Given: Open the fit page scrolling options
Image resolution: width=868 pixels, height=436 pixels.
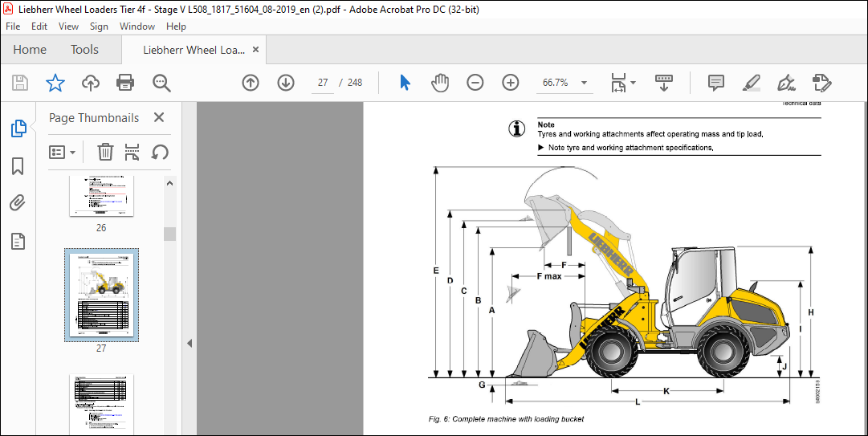Looking at the screenshot, I should click(623, 83).
